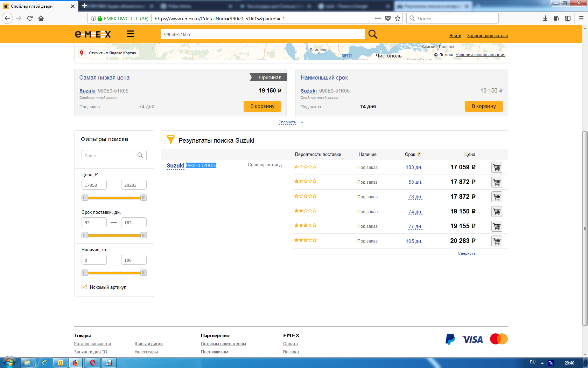Click the question mark next to Срок

(419, 154)
